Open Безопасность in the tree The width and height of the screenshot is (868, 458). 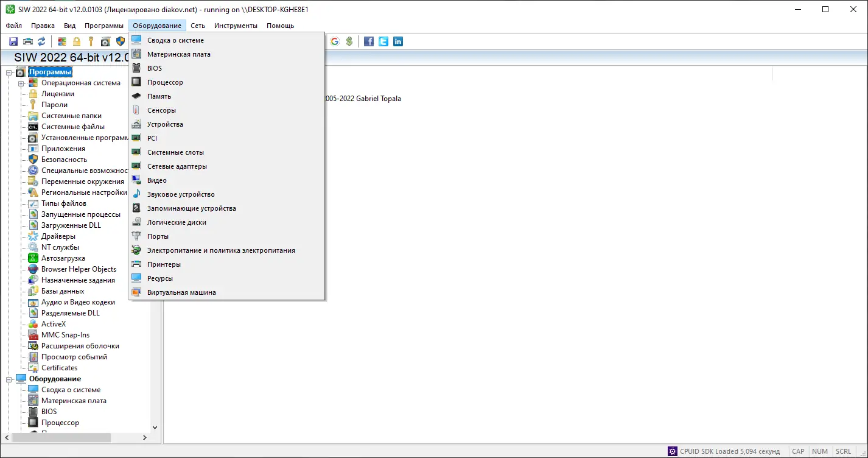pyautogui.click(x=65, y=160)
